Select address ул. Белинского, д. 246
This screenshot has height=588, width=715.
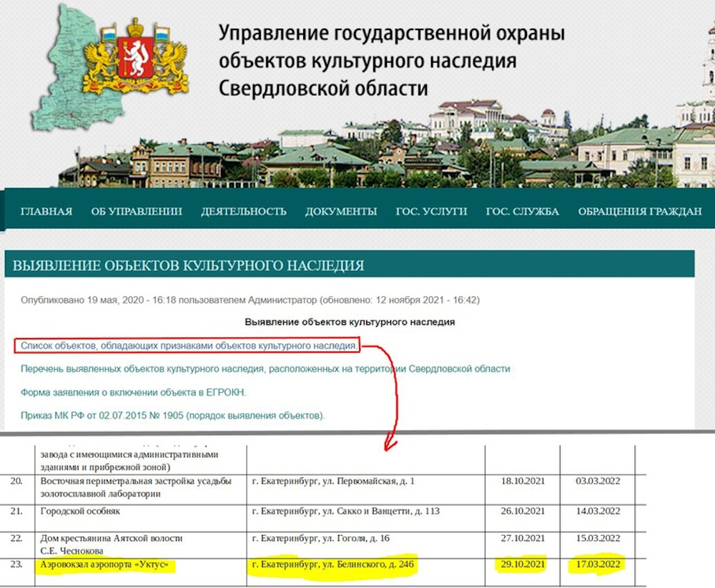(x=333, y=564)
